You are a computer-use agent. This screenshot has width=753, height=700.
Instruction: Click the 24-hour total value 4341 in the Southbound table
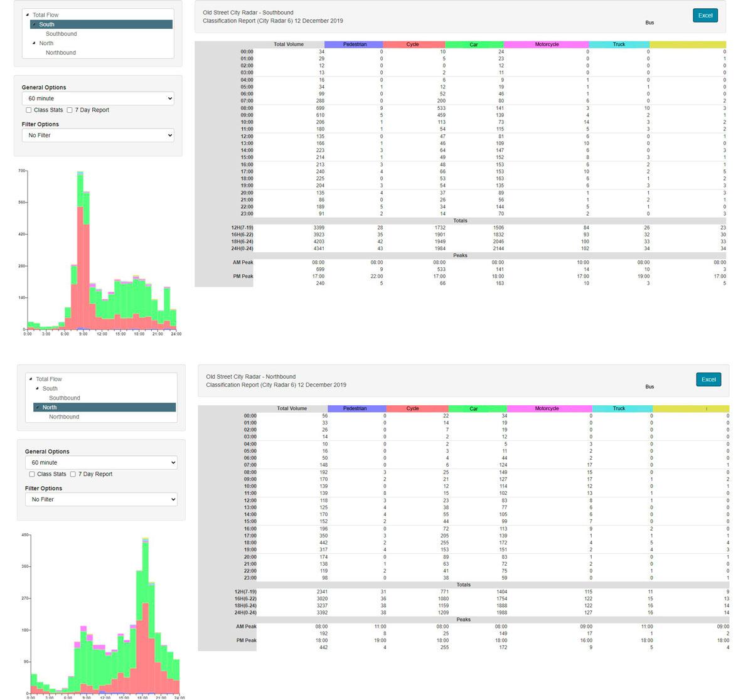click(319, 248)
